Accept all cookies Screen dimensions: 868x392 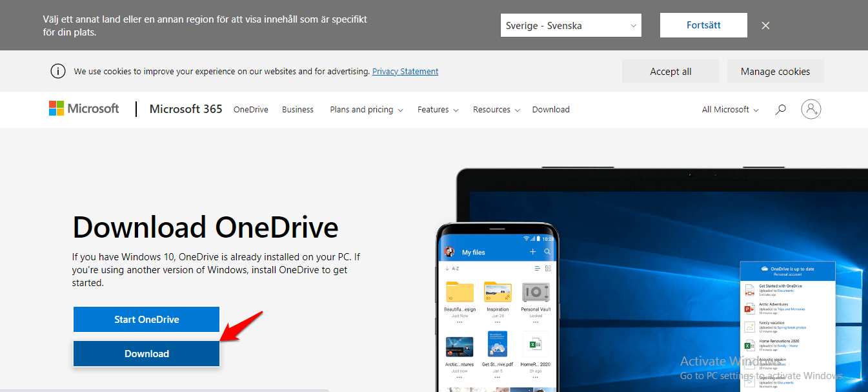(x=671, y=72)
